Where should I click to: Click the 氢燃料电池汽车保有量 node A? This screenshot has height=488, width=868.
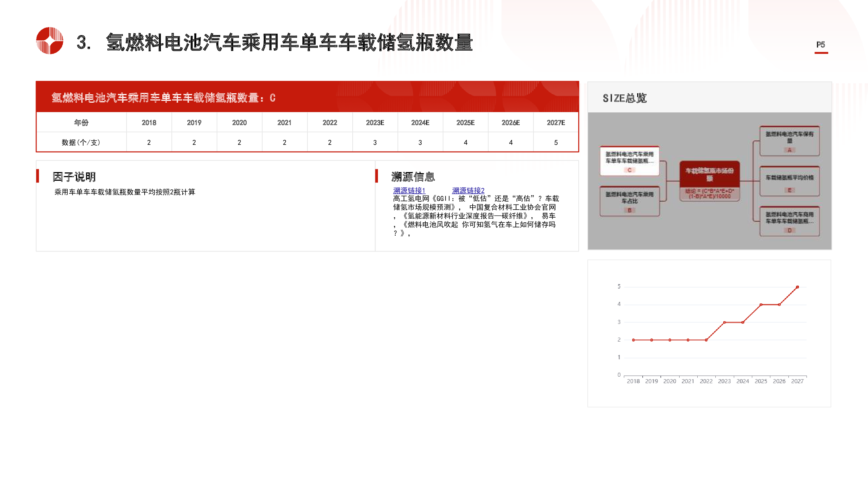[790, 141]
